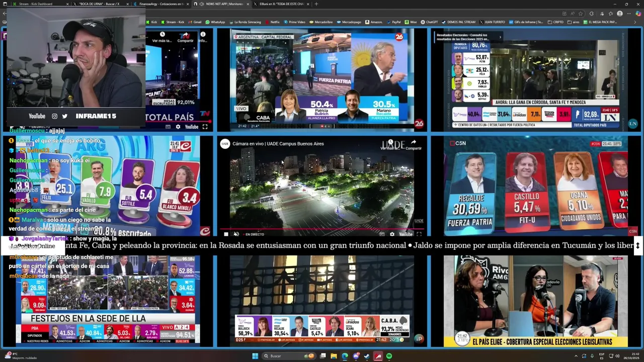Stop the UADE camera live stream

click(x=226, y=234)
